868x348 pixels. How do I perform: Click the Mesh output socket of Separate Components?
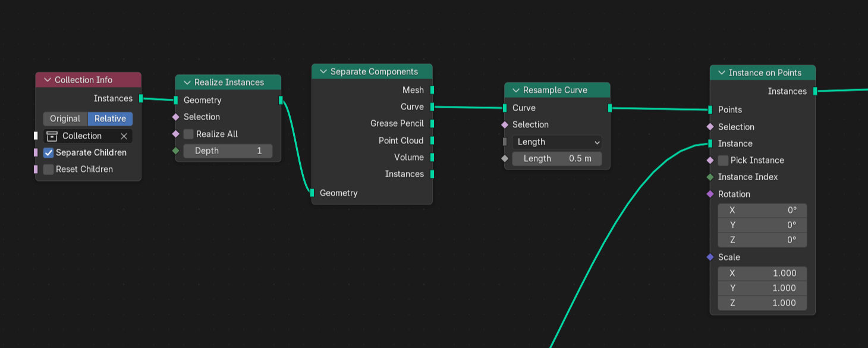[x=432, y=90]
